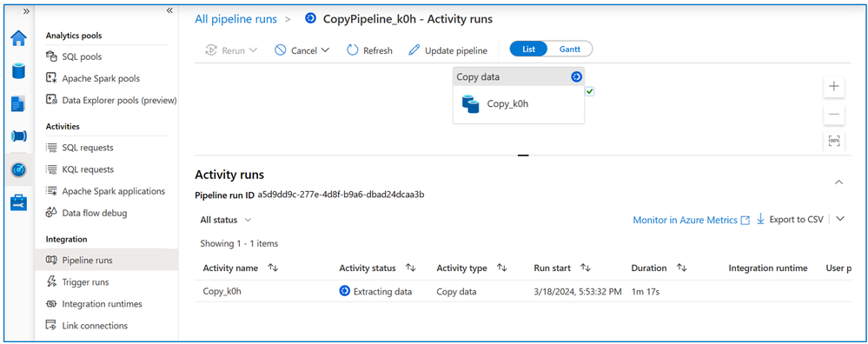This screenshot has width=868, height=344.
Task: Expand the Cancel dropdown arrow
Action: pyautogui.click(x=325, y=50)
